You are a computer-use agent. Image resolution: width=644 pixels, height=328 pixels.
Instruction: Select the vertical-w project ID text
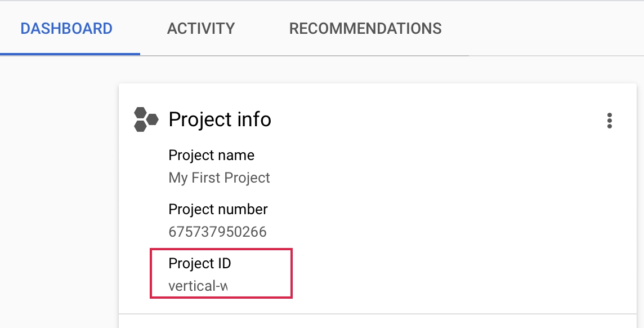tap(198, 286)
